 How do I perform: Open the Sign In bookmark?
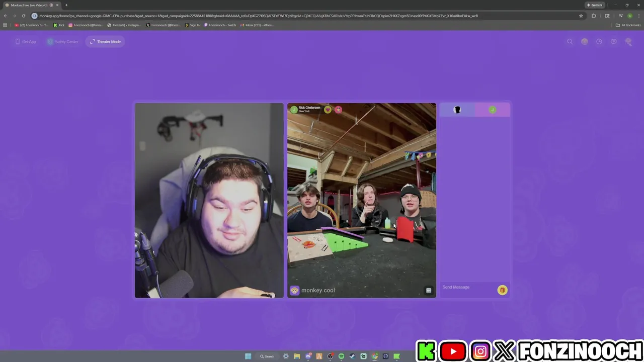[x=192, y=25]
